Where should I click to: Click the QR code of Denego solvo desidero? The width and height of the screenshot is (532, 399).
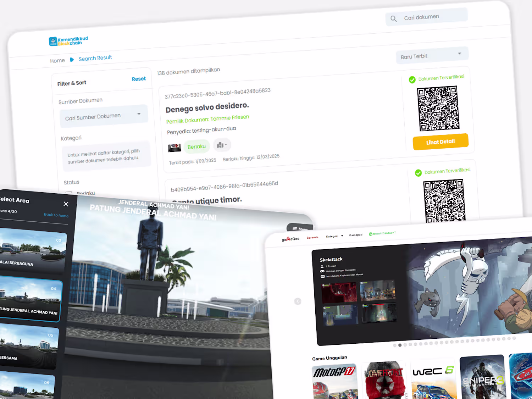pyautogui.click(x=438, y=108)
